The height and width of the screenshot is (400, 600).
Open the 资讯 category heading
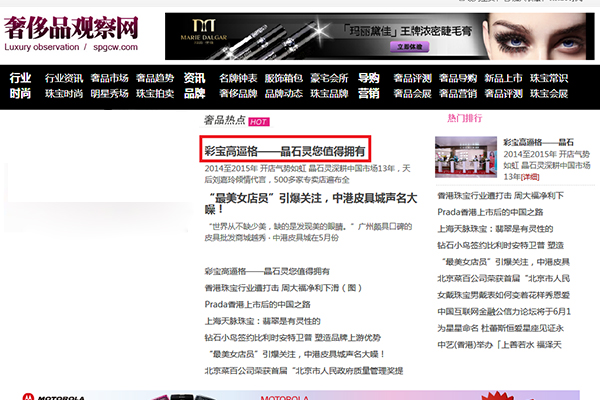pos(194,78)
